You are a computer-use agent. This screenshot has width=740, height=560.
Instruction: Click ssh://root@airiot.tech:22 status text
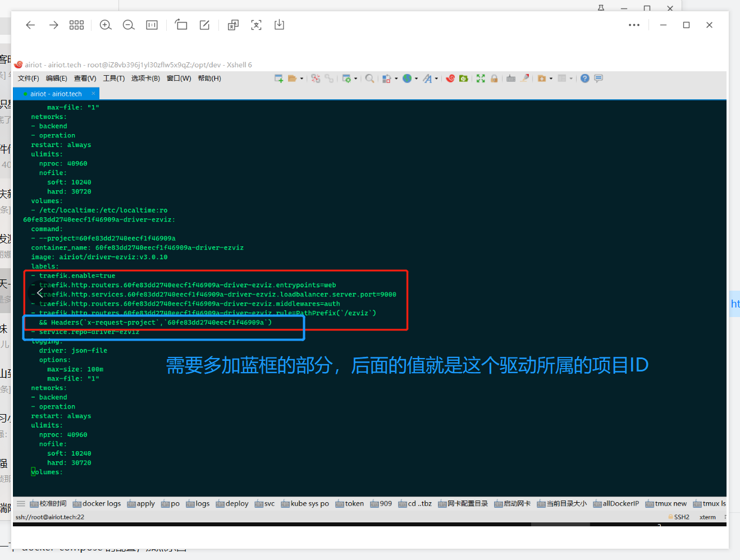coord(50,517)
